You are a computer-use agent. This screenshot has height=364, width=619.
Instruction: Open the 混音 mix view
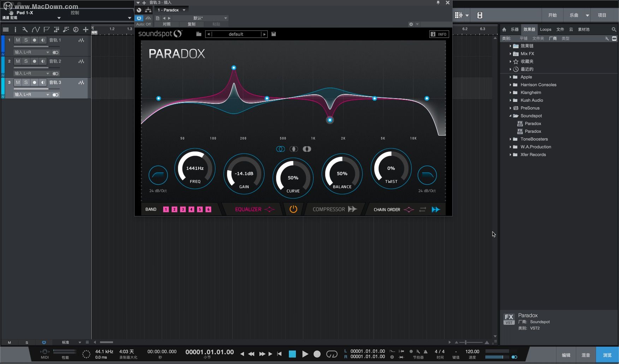pyautogui.click(x=586, y=355)
